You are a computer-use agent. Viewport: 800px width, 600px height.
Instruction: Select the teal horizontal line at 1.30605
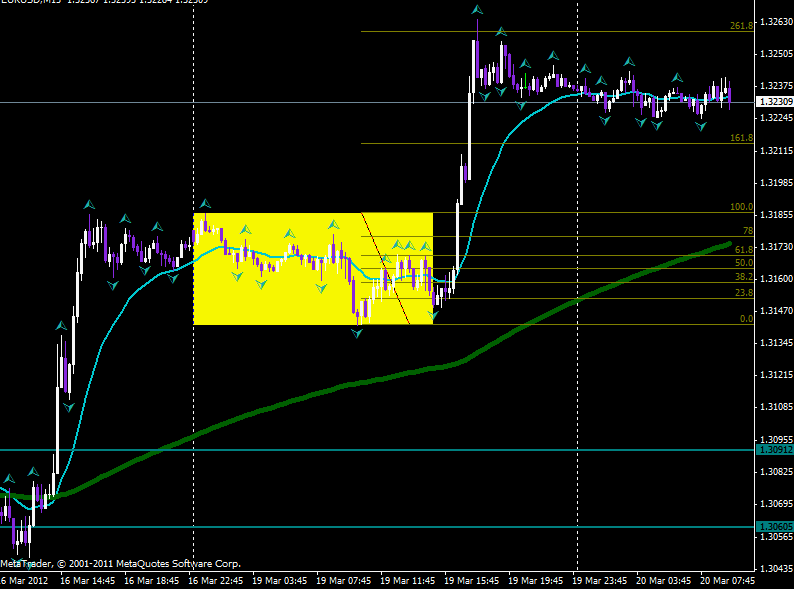[378, 527]
